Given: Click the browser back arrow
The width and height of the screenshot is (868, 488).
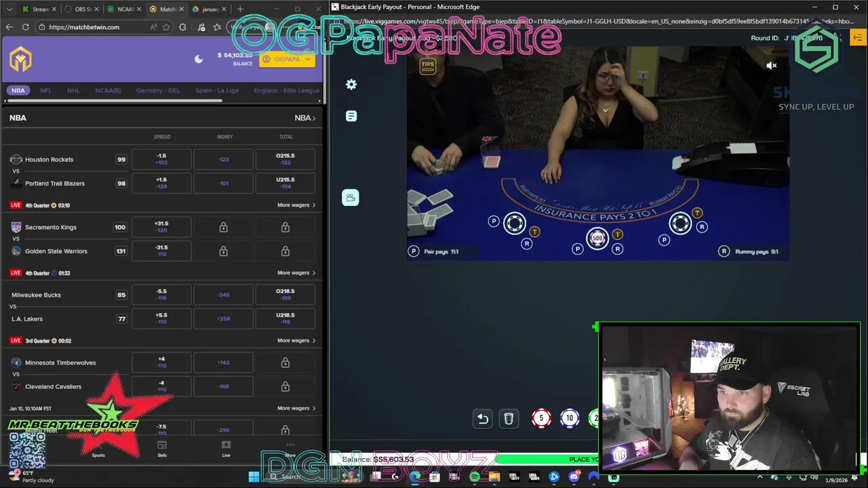Looking at the screenshot, I should pyautogui.click(x=9, y=27).
